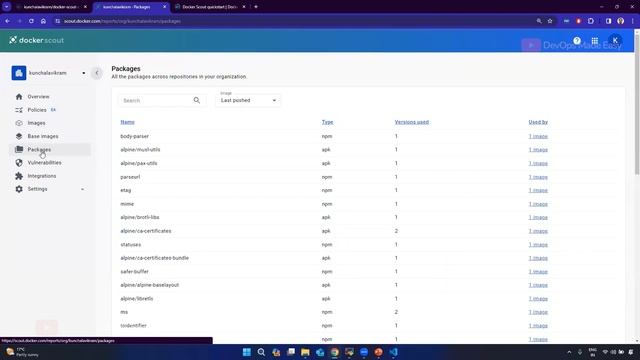Click the Vulnerabilities shield icon
The image size is (640, 360).
(19, 162)
